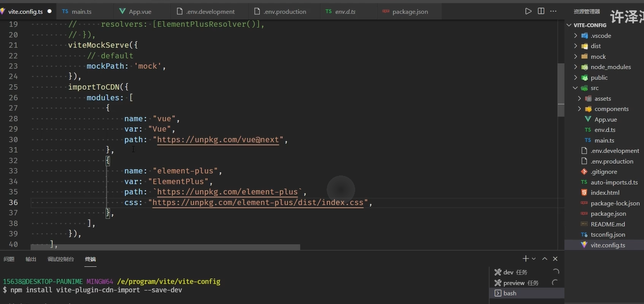Close the terminal panel with X icon
Screen dimensions: 644x304
(x=555, y=259)
